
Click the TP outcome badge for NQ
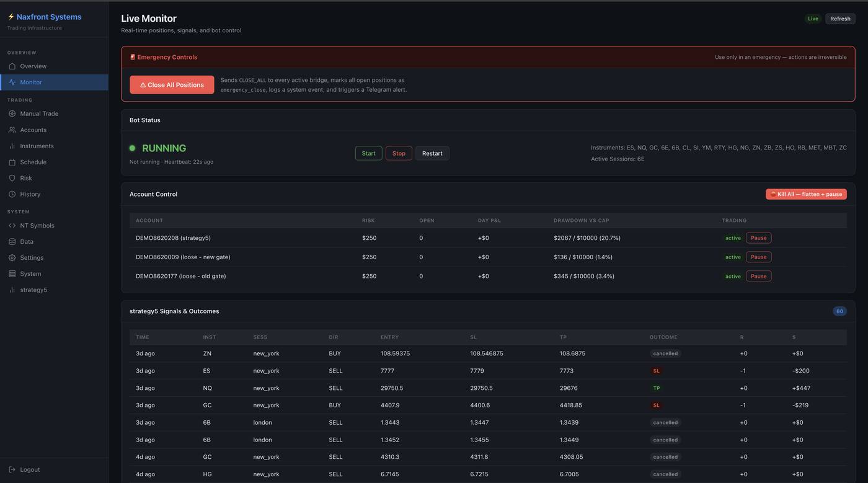click(x=657, y=388)
